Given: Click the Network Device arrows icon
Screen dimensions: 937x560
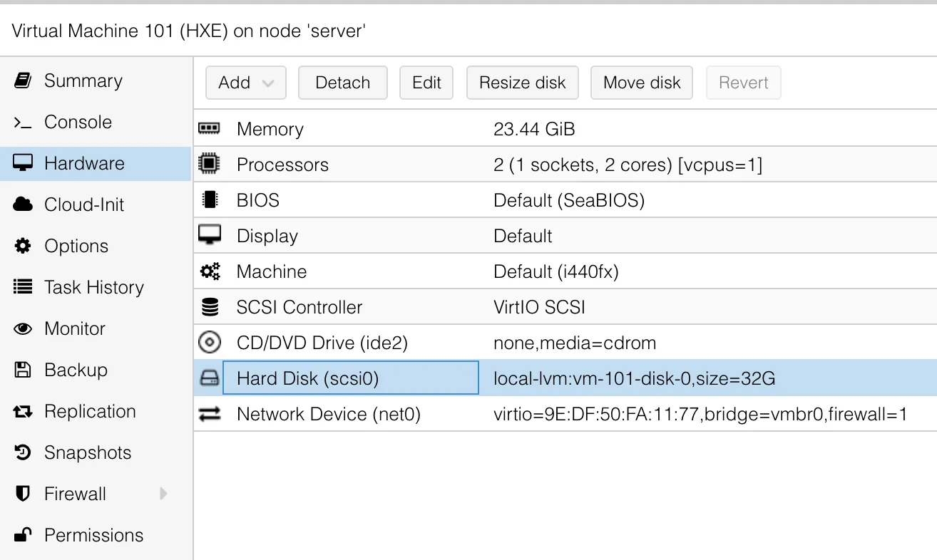Looking at the screenshot, I should point(209,414).
